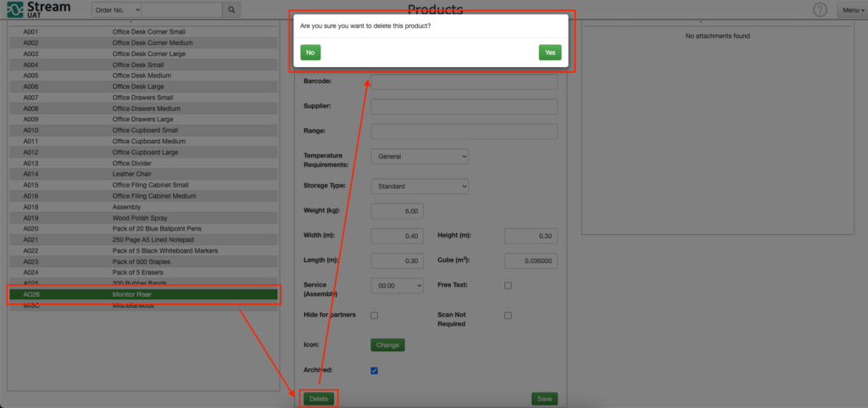Confirm deletion by clicking Yes
Screen dimensions: 868x408
pos(549,53)
